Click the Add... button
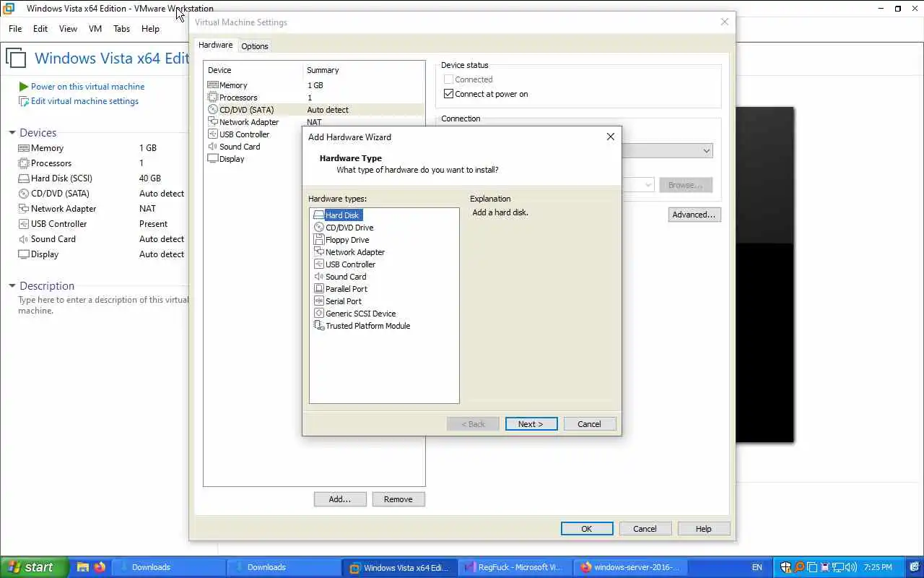 click(x=340, y=499)
